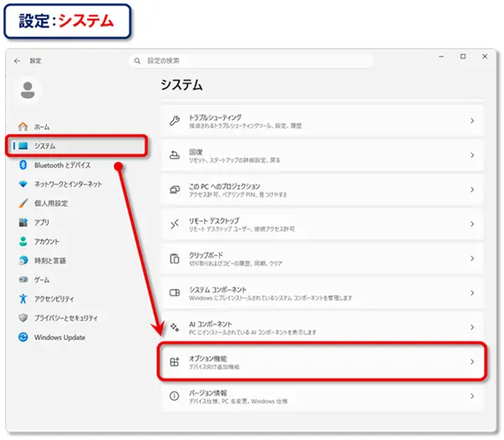Click the Home house icon

[x=23, y=127]
